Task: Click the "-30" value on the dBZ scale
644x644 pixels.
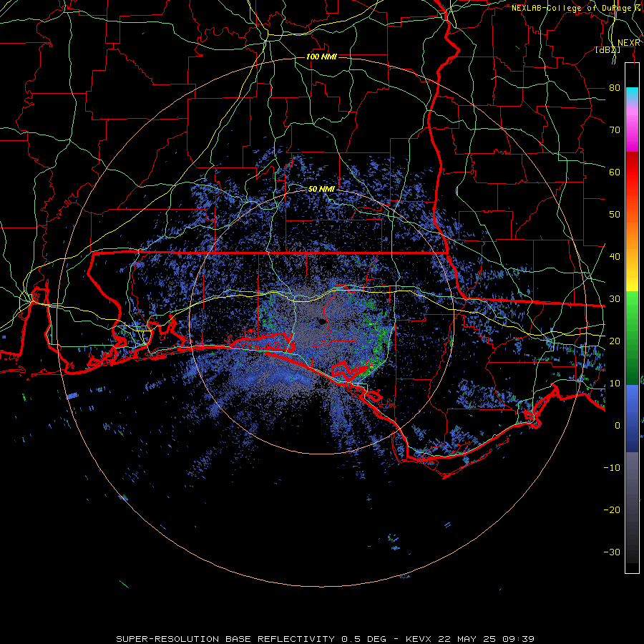Action: click(612, 552)
